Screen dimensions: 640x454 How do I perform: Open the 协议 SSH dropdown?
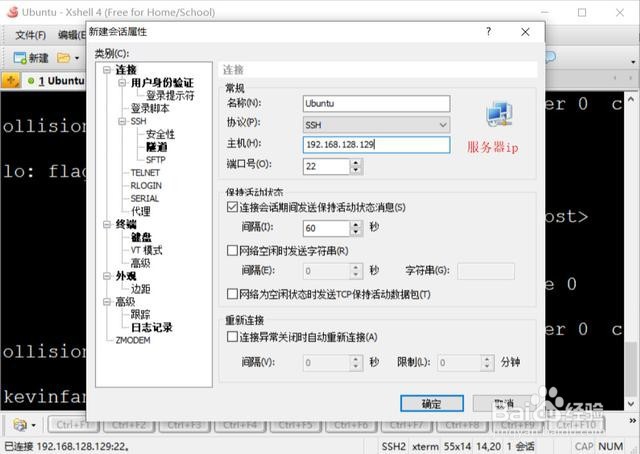376,125
